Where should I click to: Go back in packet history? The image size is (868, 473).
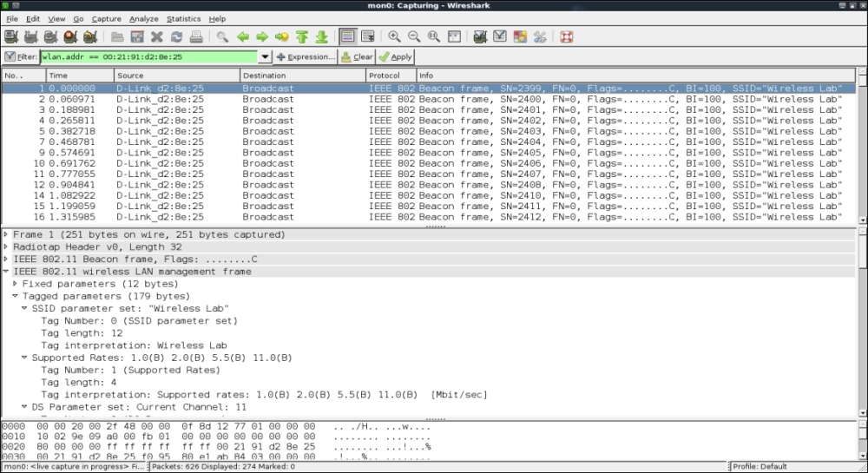tap(242, 37)
